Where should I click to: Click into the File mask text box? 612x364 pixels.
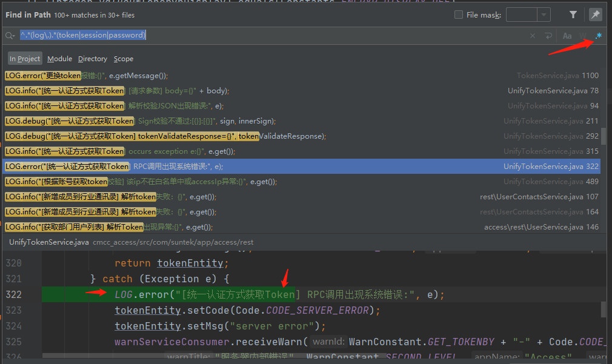[x=522, y=15]
